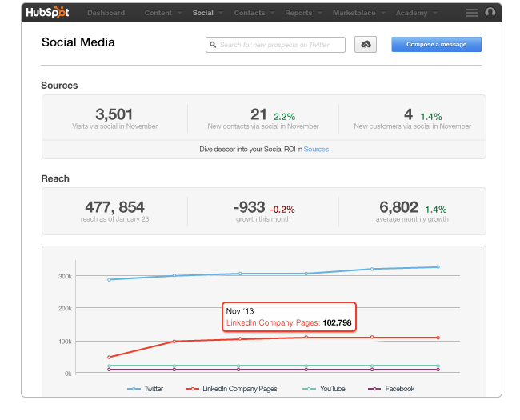Click the user profile avatar icon
Image resolution: width=520 pixels, height=420 pixels.
tap(490, 13)
